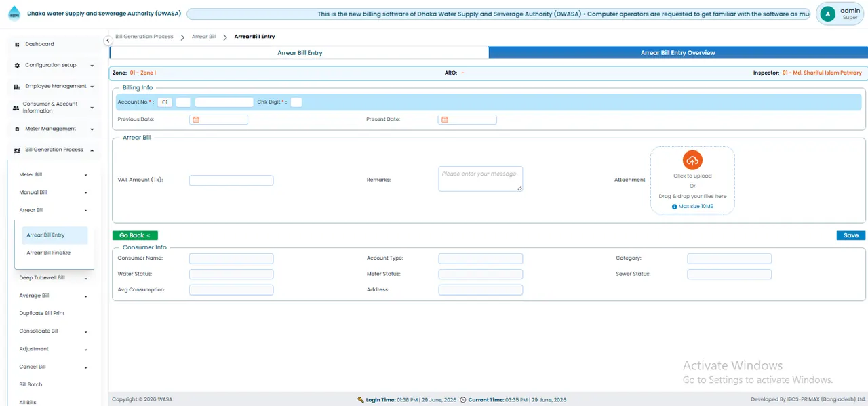Focus the VAT Amount (Tk) field
868x406 pixels.
pyautogui.click(x=231, y=180)
